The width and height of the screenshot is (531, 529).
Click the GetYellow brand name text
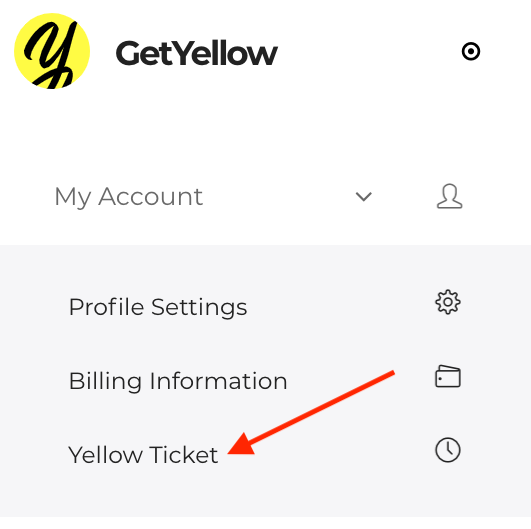click(197, 53)
